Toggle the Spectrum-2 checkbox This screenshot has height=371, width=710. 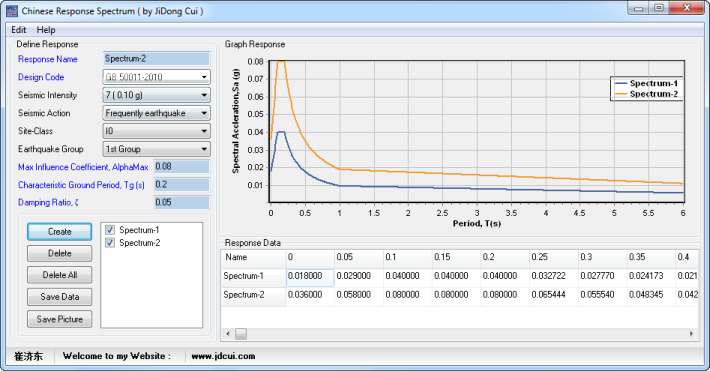(x=110, y=243)
